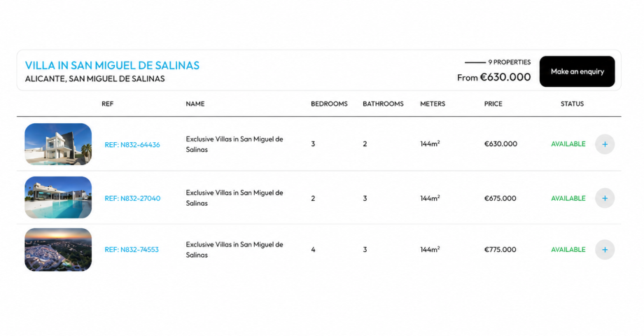The image size is (644, 336).
Task: Click the METERS column header
Action: point(433,104)
